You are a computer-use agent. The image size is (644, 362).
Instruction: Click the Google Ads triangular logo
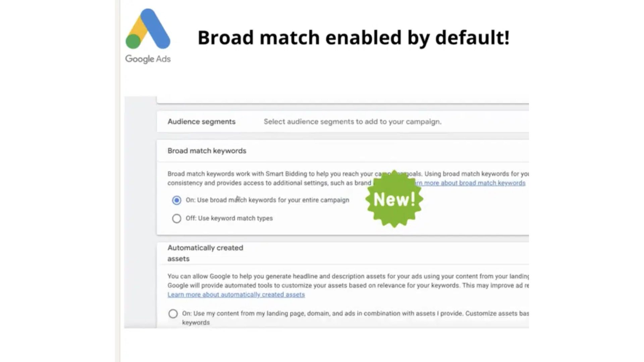[148, 29]
